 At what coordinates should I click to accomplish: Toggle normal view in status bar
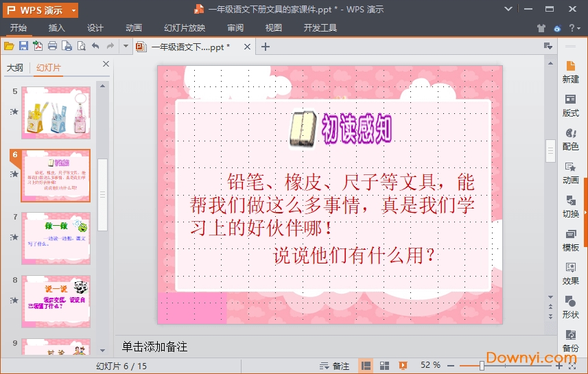[366, 366]
